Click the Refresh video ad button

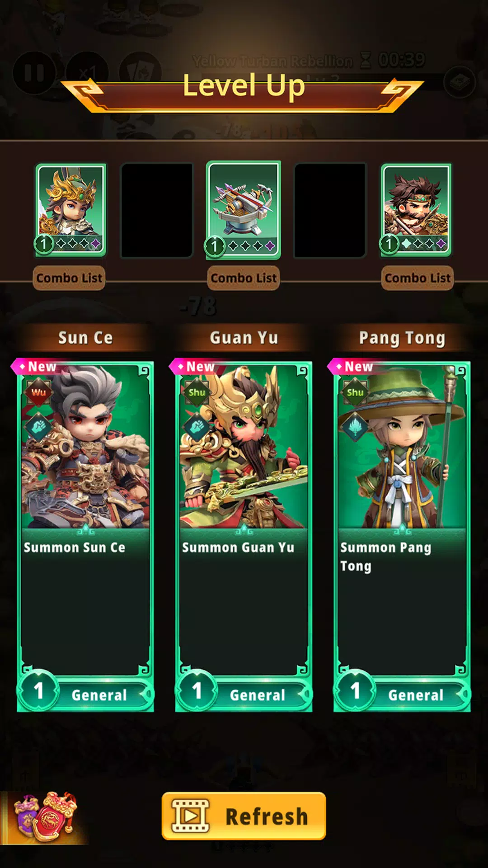[x=244, y=816]
